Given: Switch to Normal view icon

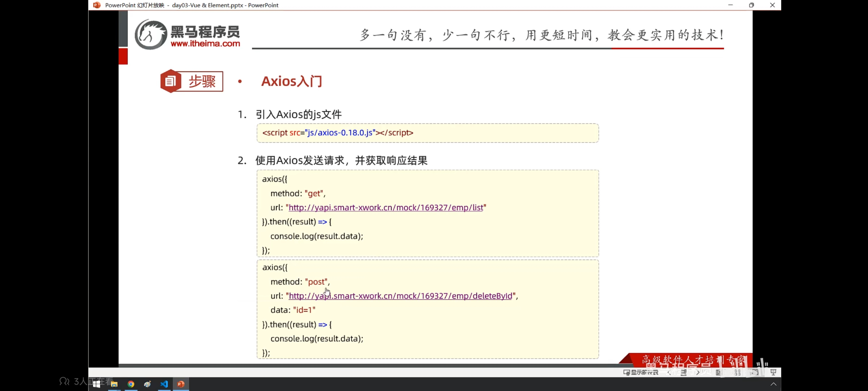Looking at the screenshot, I should (719, 373).
